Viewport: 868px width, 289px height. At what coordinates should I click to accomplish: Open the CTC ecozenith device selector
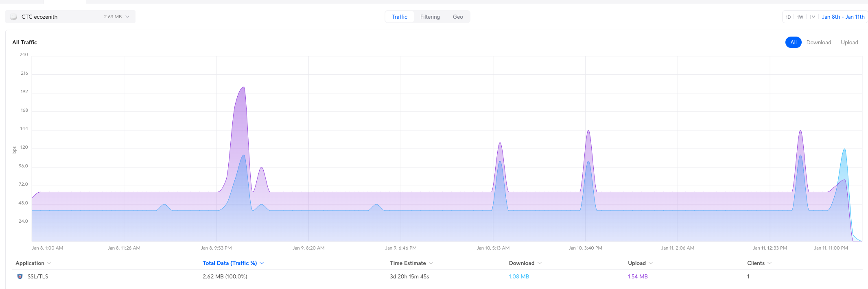click(x=70, y=17)
